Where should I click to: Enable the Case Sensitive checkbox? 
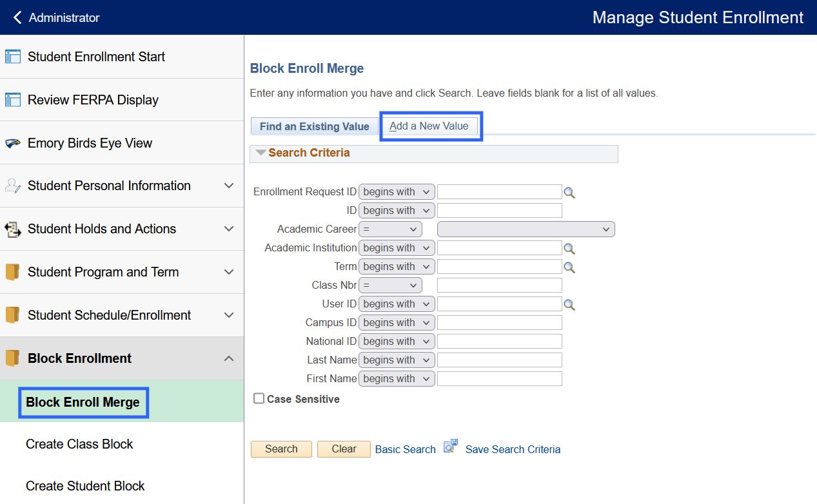[259, 398]
